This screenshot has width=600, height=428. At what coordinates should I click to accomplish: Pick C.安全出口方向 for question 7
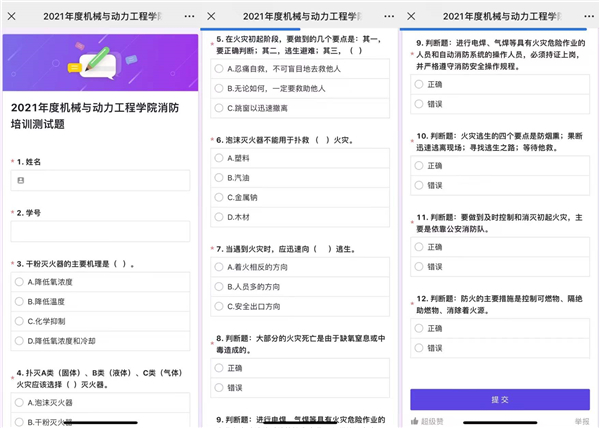[220, 306]
